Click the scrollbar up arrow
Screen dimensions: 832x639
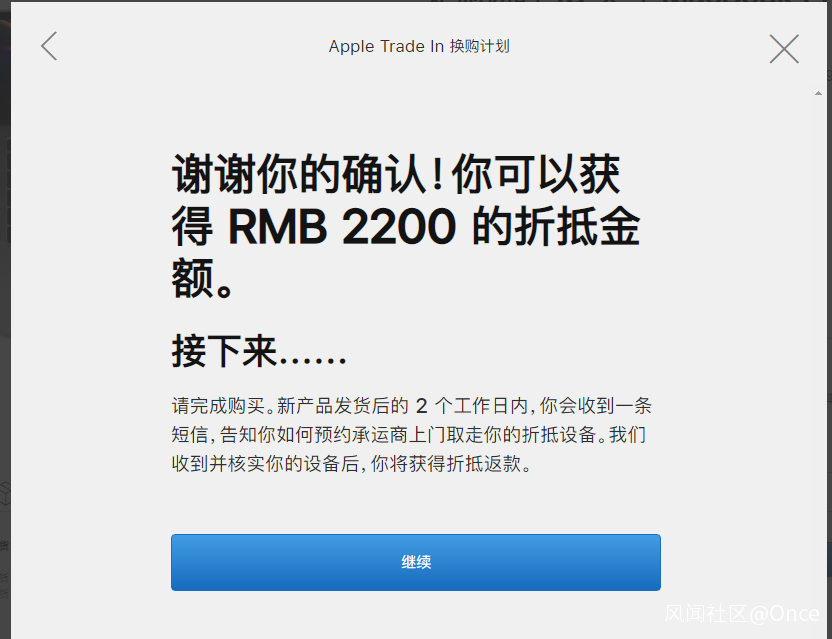tap(818, 93)
